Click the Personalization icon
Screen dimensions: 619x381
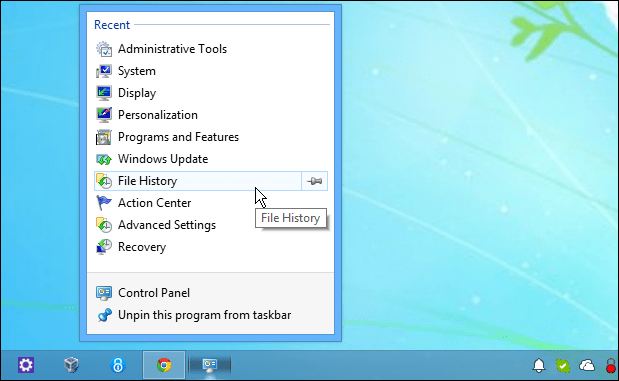104,115
